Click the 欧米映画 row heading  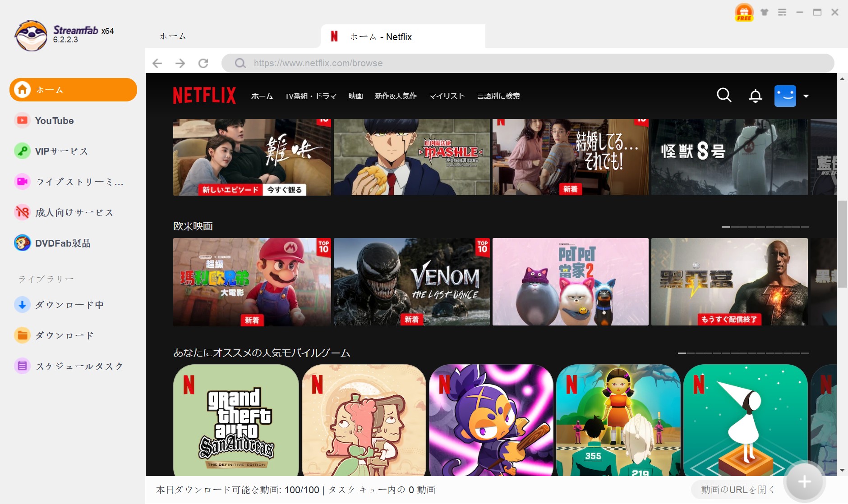click(193, 226)
